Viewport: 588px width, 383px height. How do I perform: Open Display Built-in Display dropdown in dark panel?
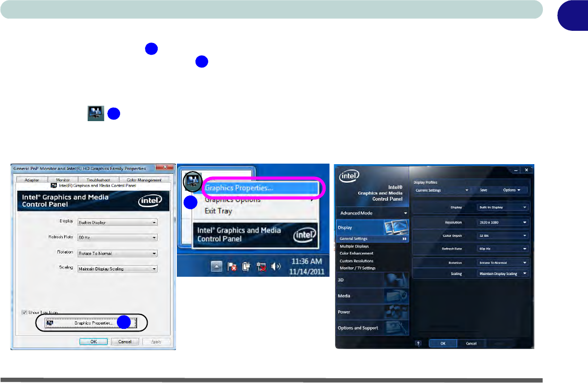point(503,207)
